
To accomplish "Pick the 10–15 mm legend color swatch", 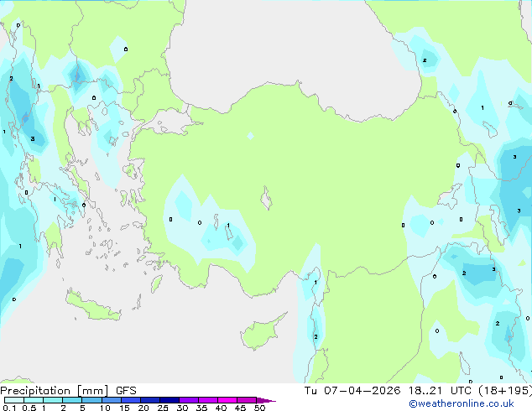I will (x=111, y=400).
